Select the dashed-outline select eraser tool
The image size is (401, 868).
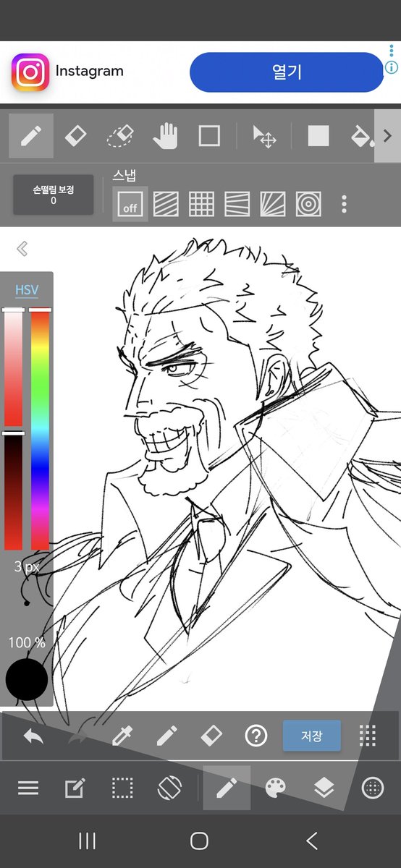121,135
